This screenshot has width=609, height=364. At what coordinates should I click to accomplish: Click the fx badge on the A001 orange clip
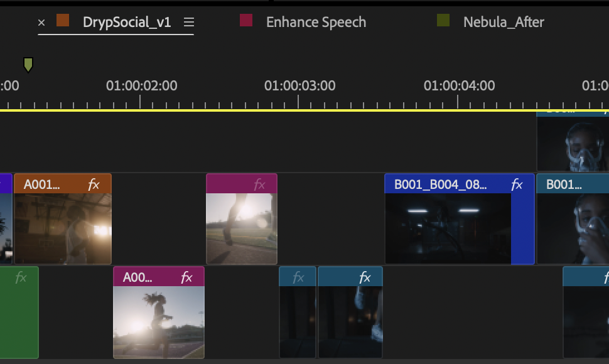coord(93,184)
